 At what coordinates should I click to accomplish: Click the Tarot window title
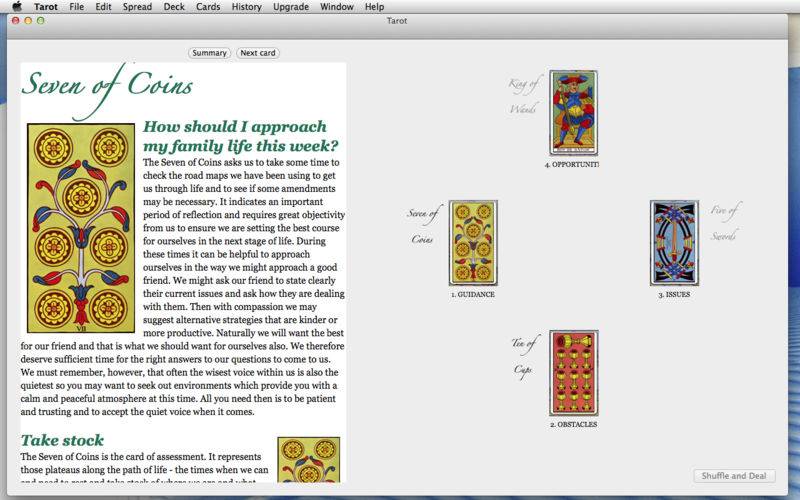[397, 21]
